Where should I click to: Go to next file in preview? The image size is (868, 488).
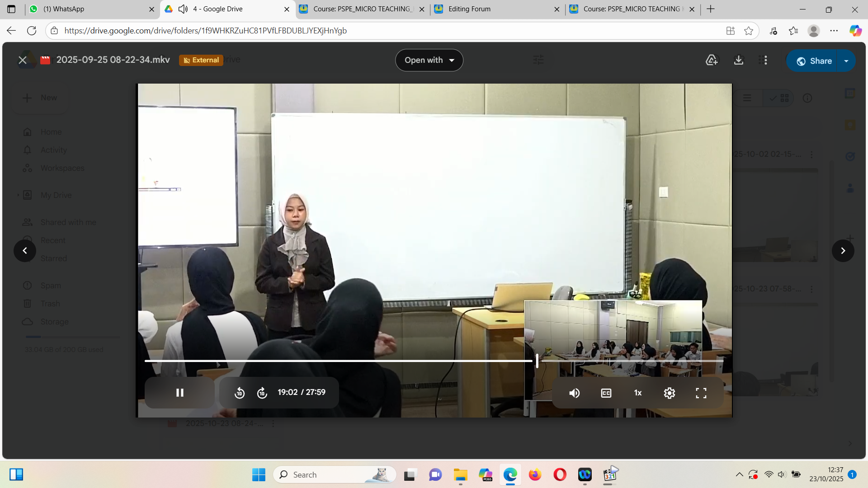point(843,251)
